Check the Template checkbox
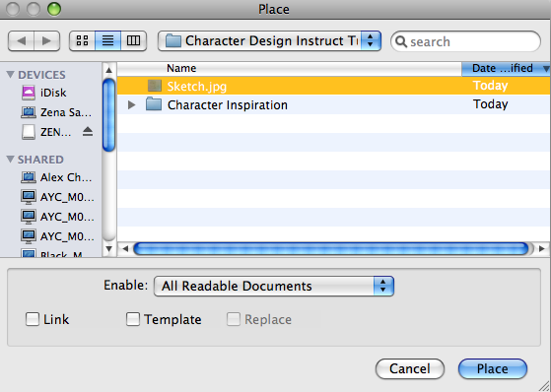Viewport: 551px width, 392px height. click(133, 319)
